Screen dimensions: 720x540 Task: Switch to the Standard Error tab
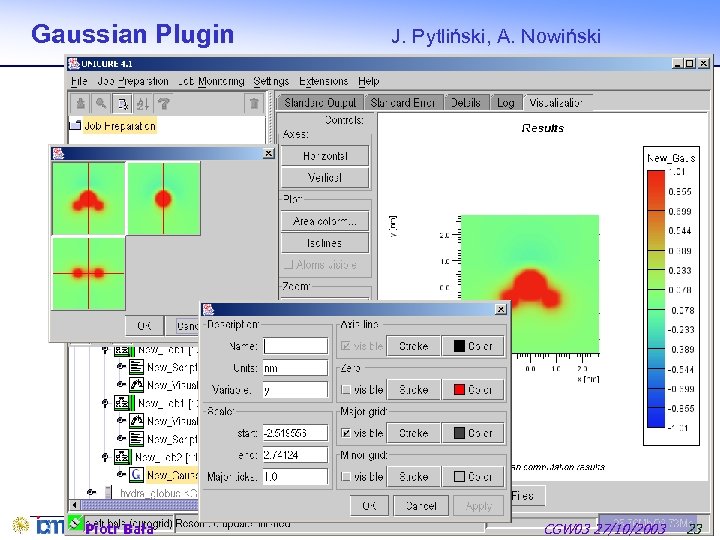(403, 102)
